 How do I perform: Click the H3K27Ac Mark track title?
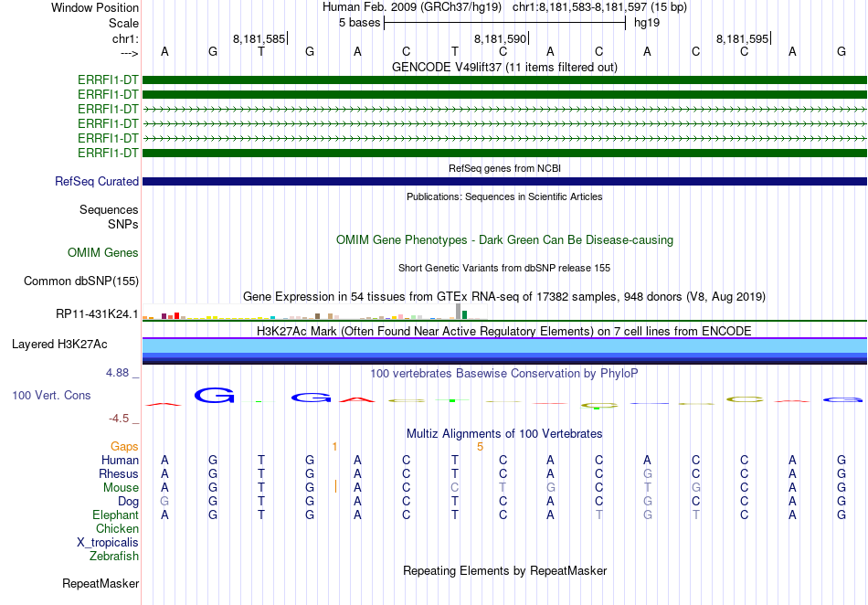click(504, 331)
